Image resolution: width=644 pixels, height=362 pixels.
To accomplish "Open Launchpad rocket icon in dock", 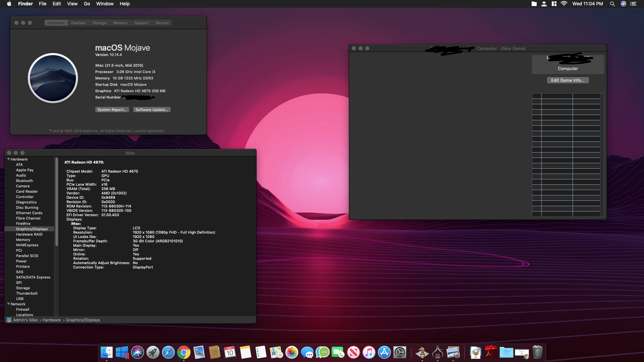I will (153, 352).
